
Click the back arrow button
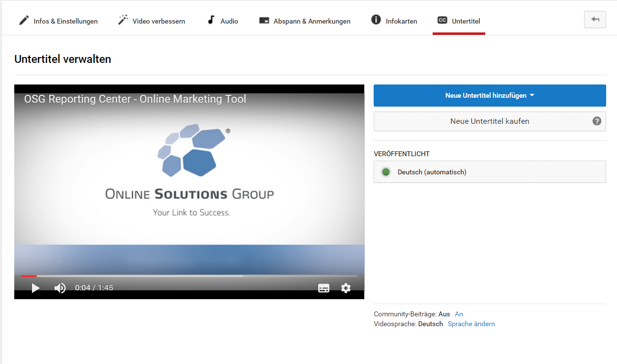(x=595, y=20)
